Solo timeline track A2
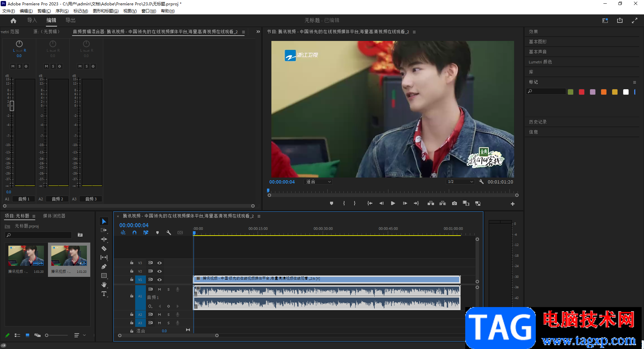 pos(168,314)
